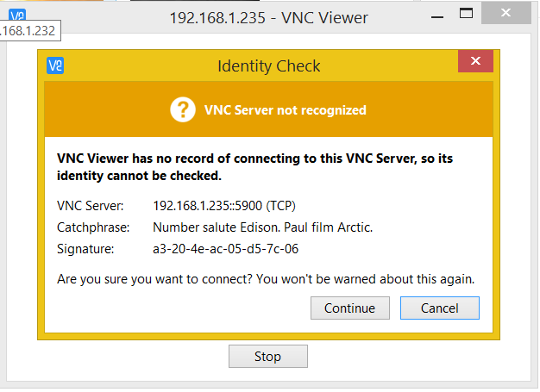Click the VNC Viewer window icon
The width and height of the screenshot is (540, 392).
coord(17,15)
